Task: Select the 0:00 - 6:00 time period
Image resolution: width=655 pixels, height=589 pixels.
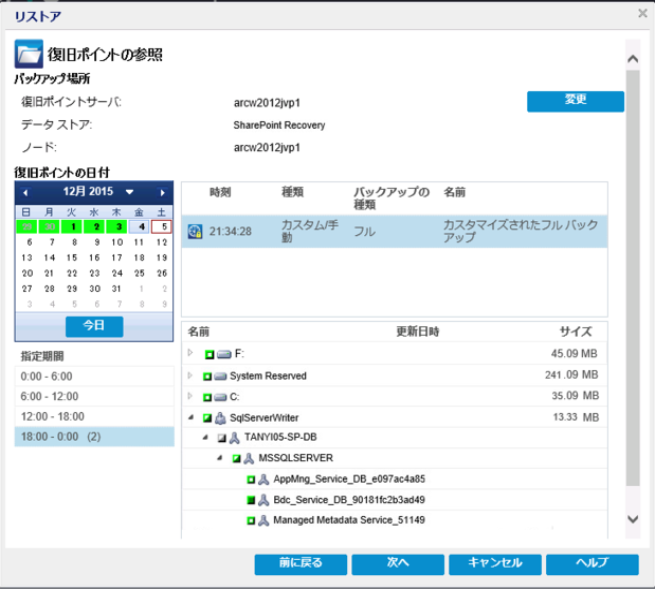Action: [x=94, y=376]
